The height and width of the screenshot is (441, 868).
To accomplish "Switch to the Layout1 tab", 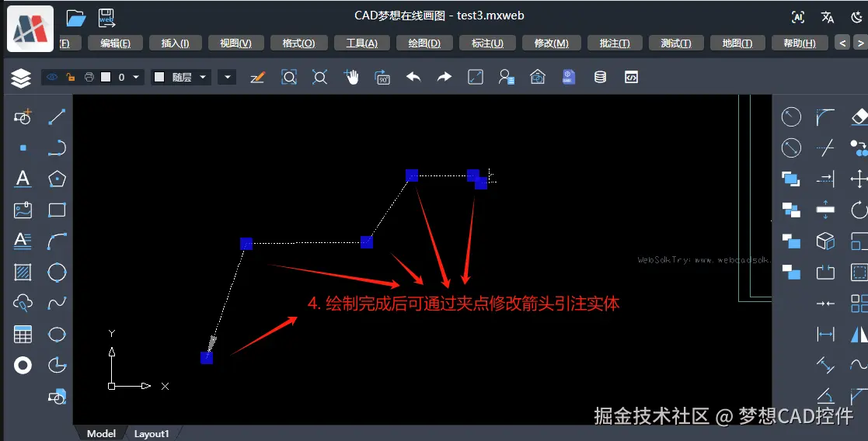I will pos(151,434).
